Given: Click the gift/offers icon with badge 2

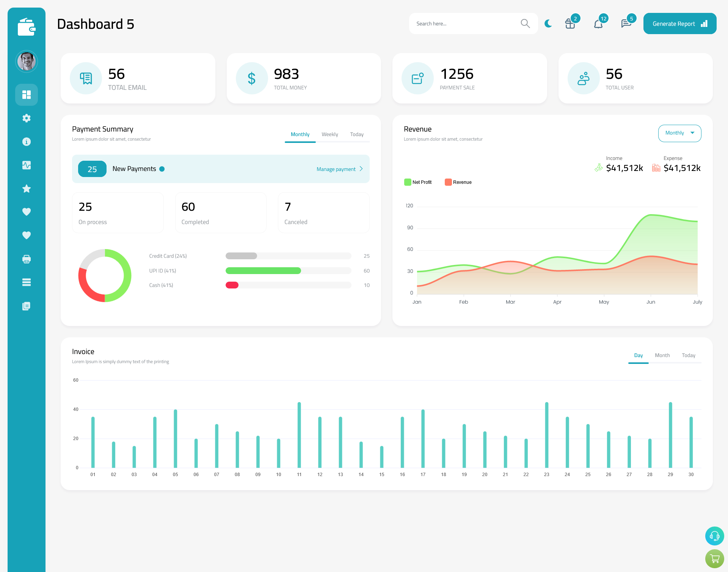Looking at the screenshot, I should click(x=568, y=24).
